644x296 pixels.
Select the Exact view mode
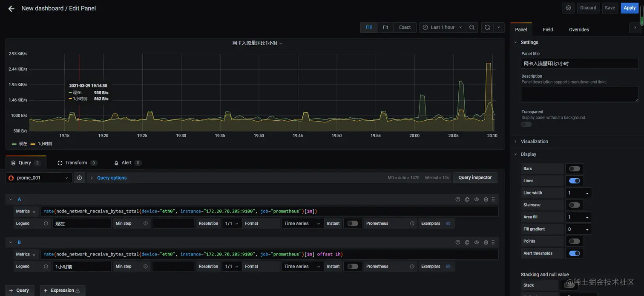pyautogui.click(x=405, y=27)
